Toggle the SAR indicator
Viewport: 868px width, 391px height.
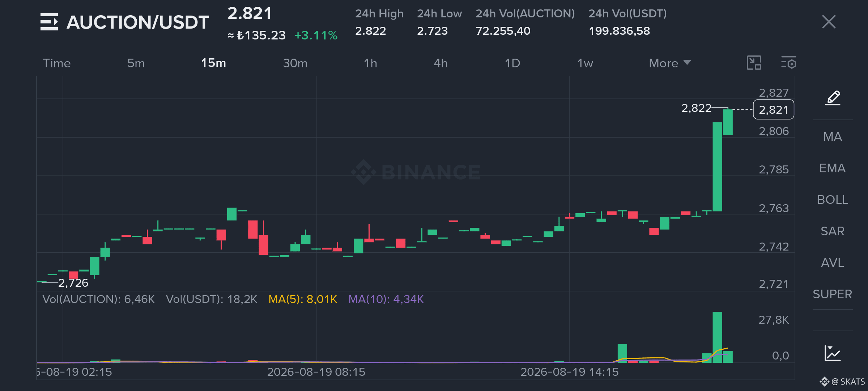(x=833, y=231)
